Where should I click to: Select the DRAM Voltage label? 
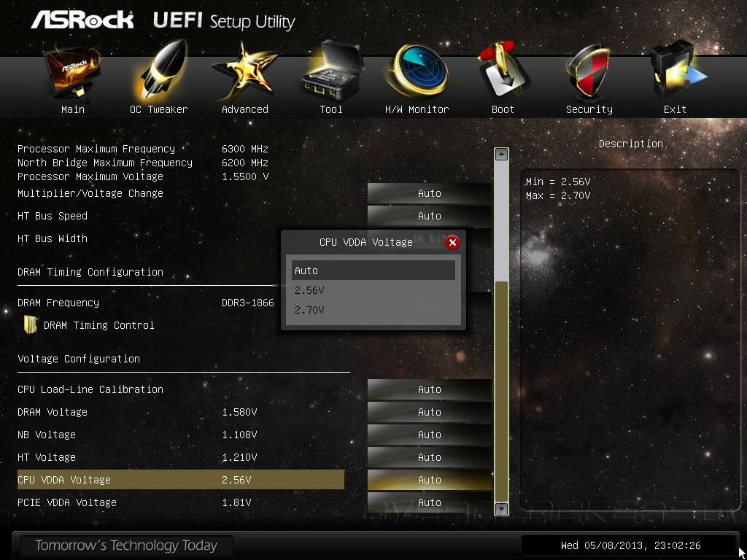point(53,412)
